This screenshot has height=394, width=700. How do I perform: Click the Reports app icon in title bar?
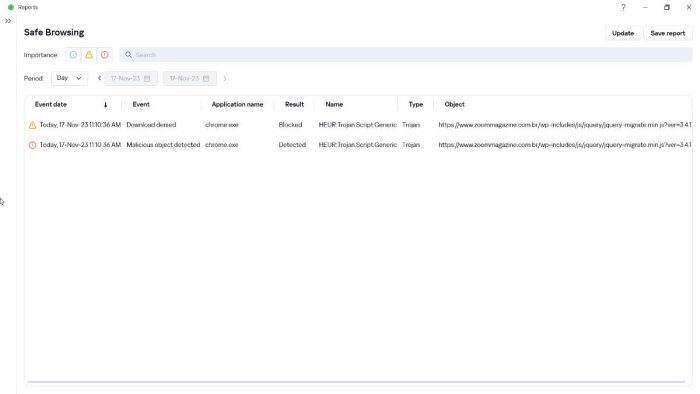tap(11, 7)
